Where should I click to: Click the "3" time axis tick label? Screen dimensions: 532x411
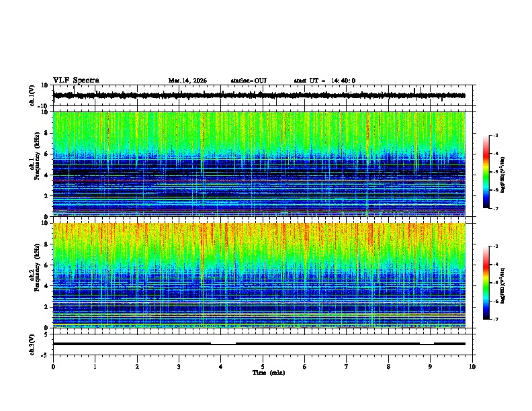pyautogui.click(x=179, y=367)
